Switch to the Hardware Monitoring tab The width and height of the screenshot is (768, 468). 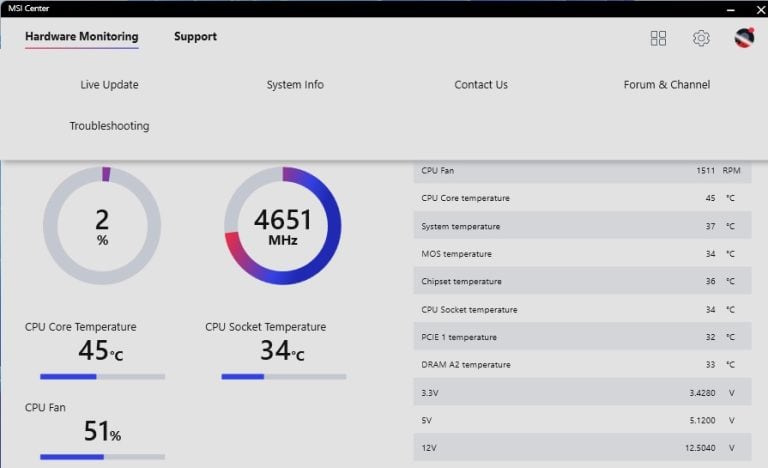coord(82,37)
